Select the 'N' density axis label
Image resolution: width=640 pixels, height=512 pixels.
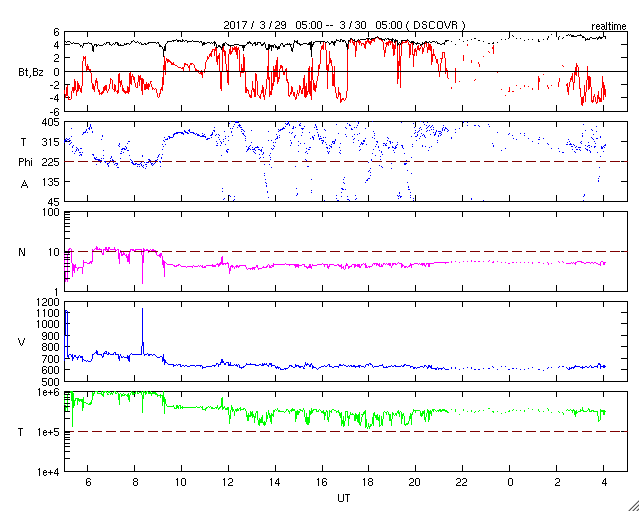[x=22, y=252]
